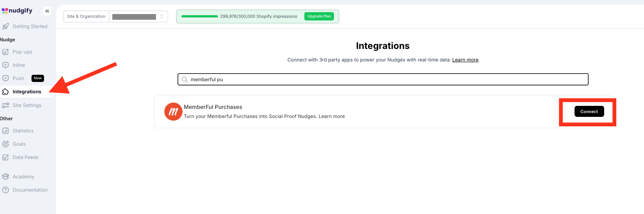Click the Goals target icon

(x=6, y=144)
